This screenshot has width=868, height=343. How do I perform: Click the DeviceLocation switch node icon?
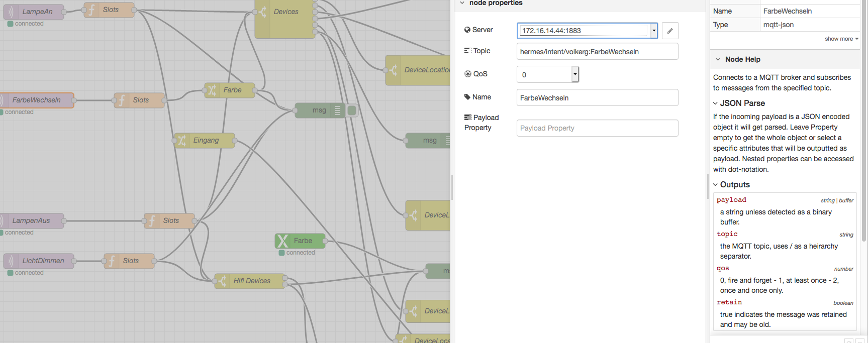[393, 70]
